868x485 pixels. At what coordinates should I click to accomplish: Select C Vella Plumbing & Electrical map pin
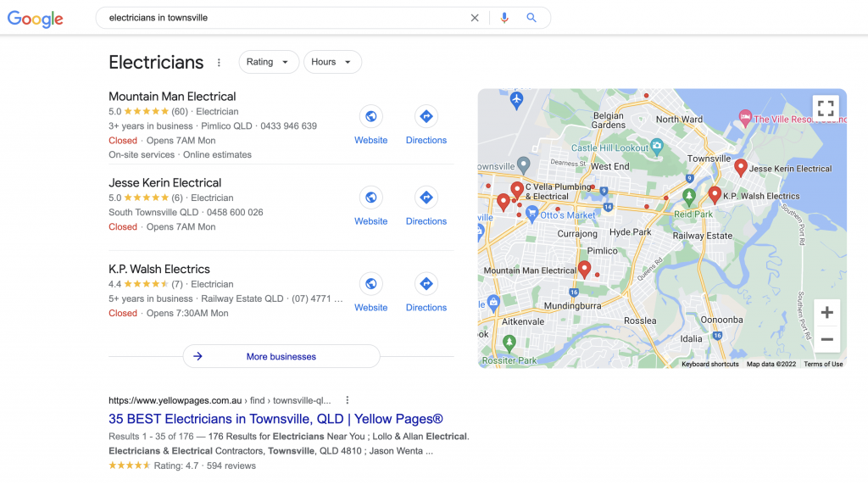(x=517, y=191)
